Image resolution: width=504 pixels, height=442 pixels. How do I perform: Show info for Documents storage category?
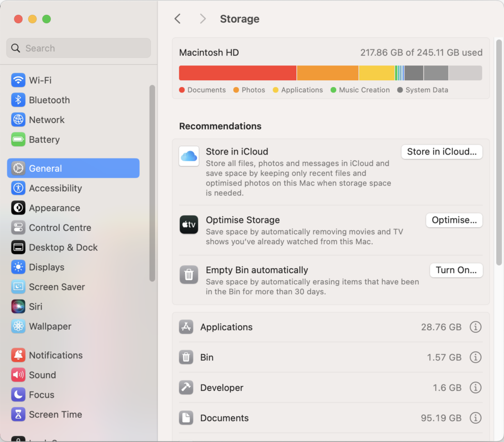click(475, 418)
